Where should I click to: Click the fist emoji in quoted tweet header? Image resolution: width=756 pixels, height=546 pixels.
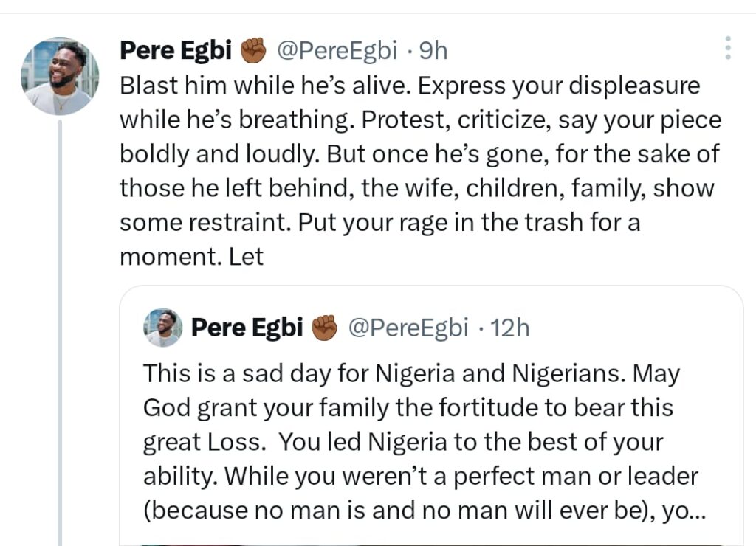coord(324,328)
